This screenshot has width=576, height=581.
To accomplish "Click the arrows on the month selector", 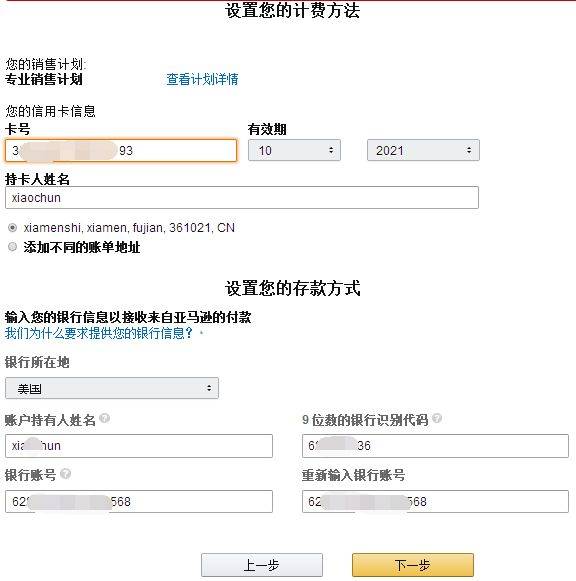I will pyautogui.click(x=331, y=150).
